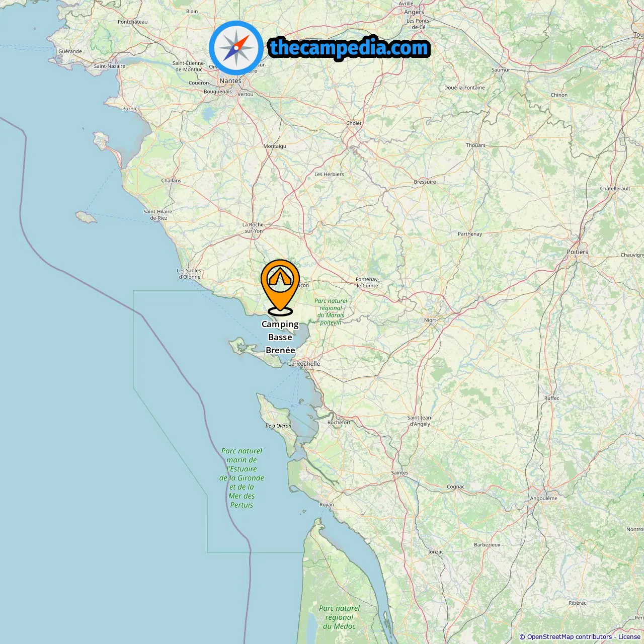Viewport: 644px width, 644px height.
Task: Click the orange camping tent map marker
Action: tap(280, 287)
